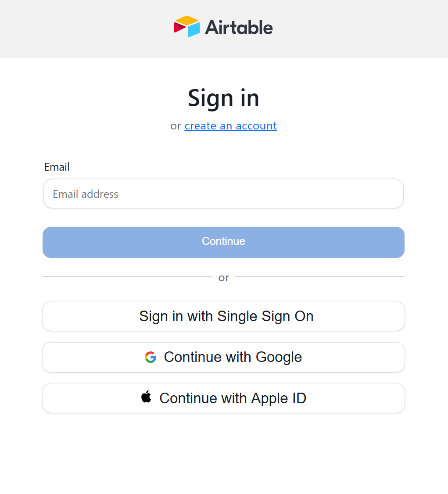Image resolution: width=448 pixels, height=494 pixels.
Task: Click the Airtable logo icon
Action: [186, 26]
